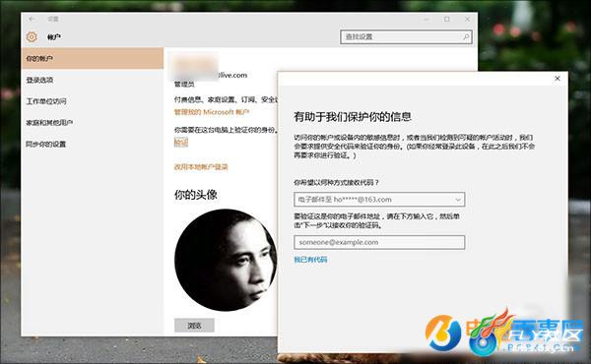The height and width of the screenshot is (364, 591).
Task: Click the back arrow in Settings title bar
Action: click(32, 19)
